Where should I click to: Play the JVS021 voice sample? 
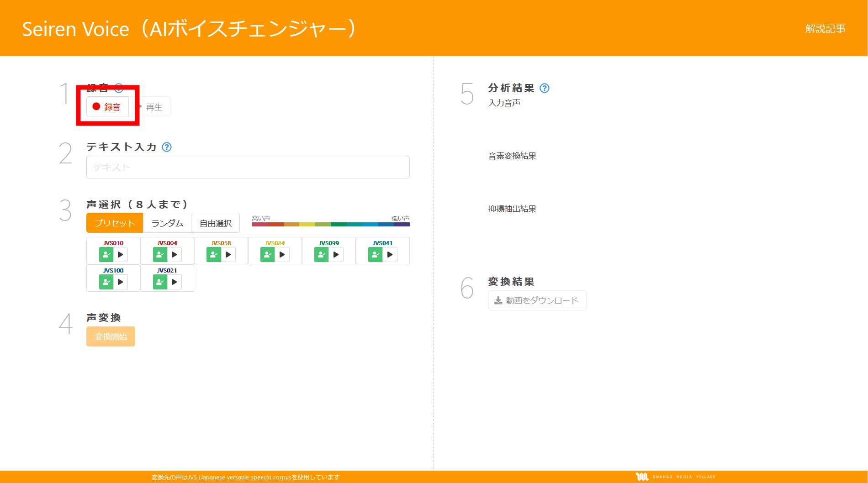coord(175,282)
